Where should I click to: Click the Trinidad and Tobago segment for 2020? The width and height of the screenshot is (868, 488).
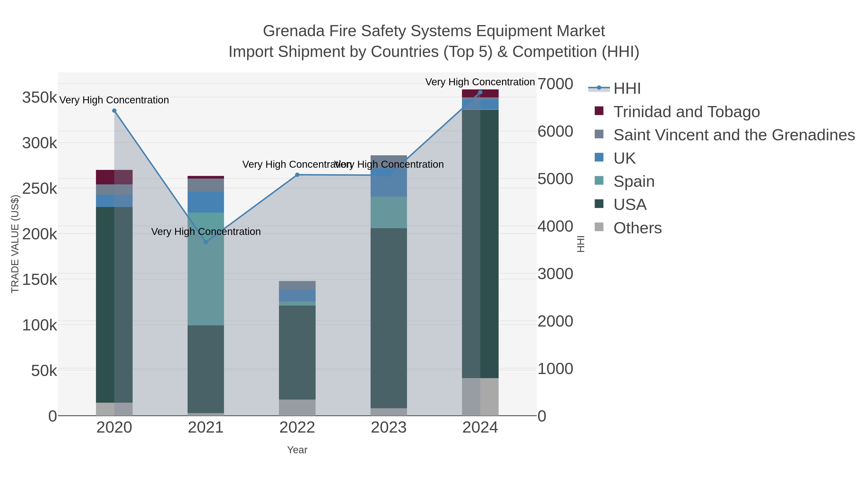(114, 177)
